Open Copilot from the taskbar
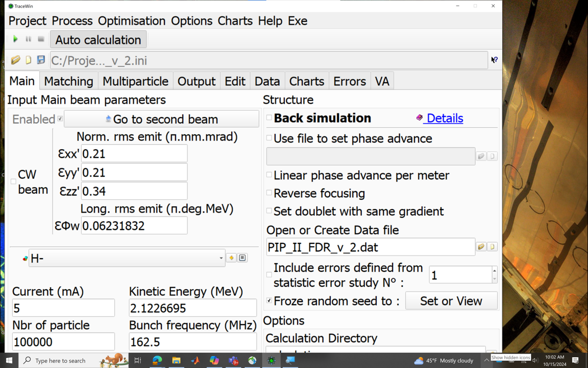Image resolution: width=588 pixels, height=368 pixels. [214, 360]
